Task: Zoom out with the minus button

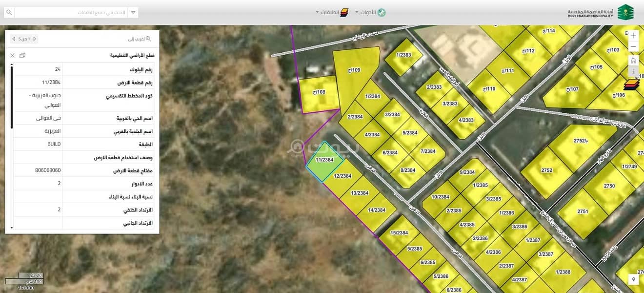Action: click(633, 47)
